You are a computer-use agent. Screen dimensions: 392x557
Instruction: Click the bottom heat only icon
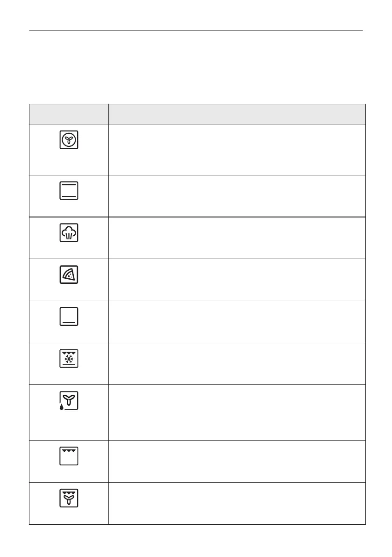tap(69, 317)
